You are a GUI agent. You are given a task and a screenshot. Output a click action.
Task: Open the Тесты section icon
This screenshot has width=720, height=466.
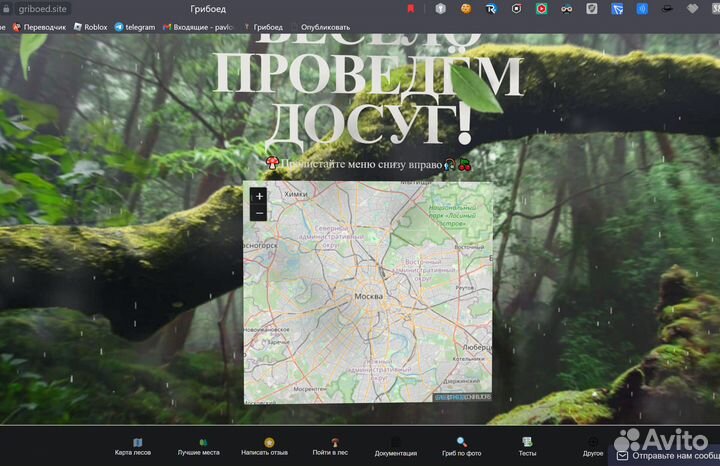(527, 442)
